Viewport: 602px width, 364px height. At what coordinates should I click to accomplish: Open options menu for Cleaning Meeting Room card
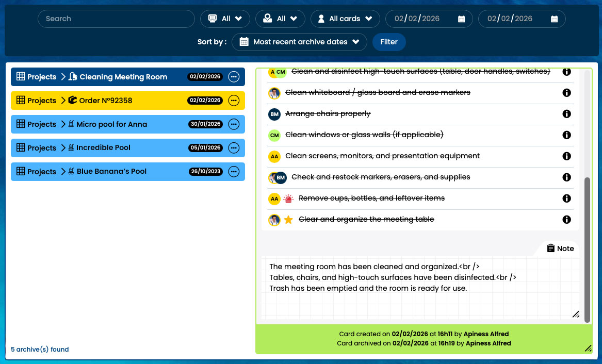[234, 77]
